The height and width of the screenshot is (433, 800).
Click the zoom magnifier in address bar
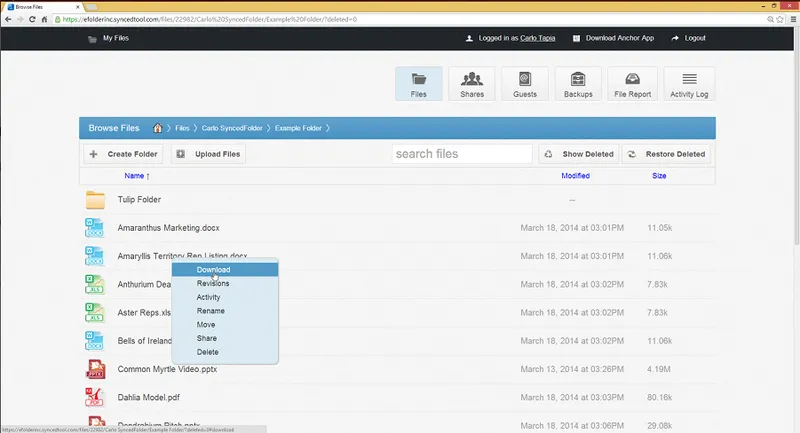(x=770, y=19)
